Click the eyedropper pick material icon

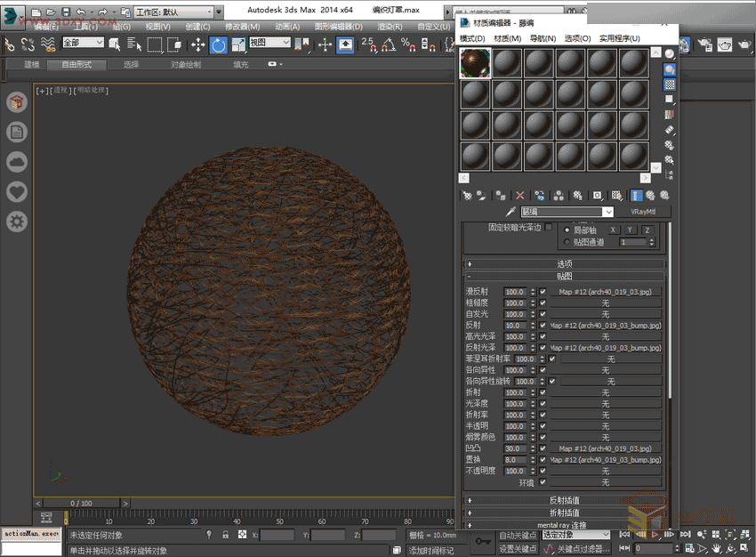pos(511,212)
